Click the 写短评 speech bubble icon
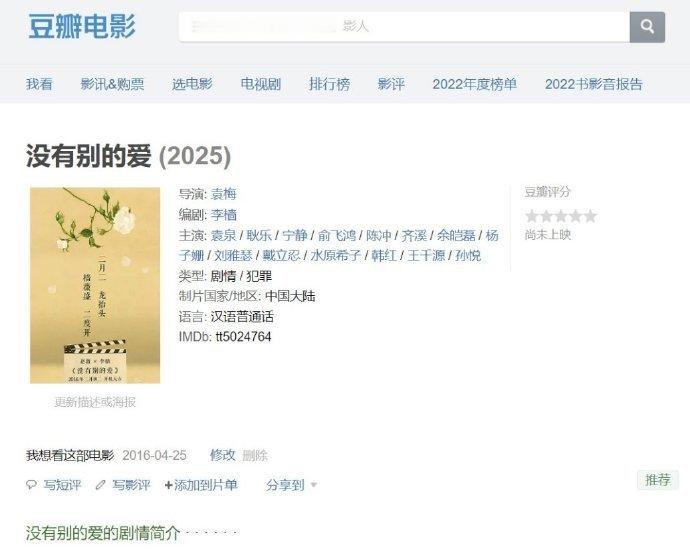The image size is (690, 549). click(x=31, y=485)
